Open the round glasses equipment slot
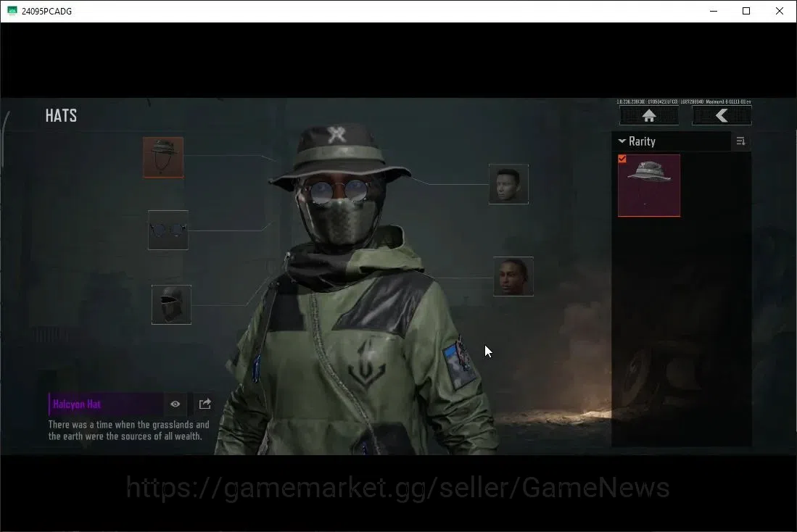 168,230
